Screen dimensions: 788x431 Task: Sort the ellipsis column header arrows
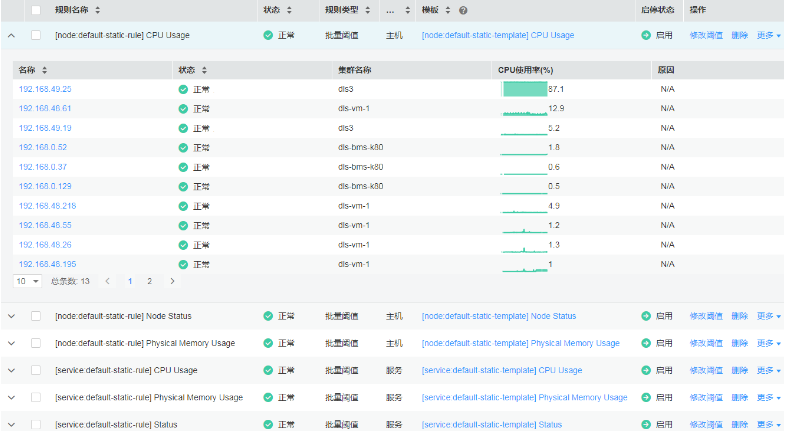point(407,10)
